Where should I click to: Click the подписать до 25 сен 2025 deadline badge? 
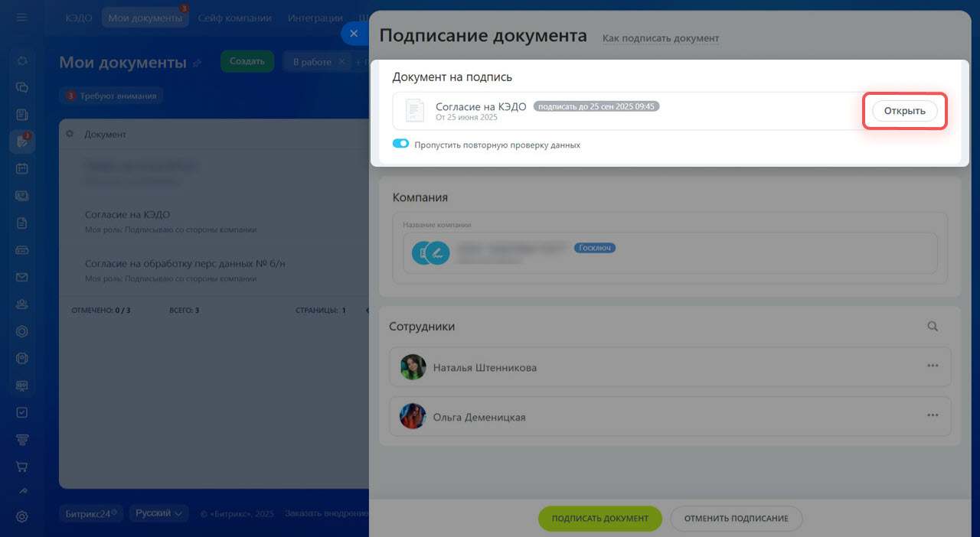pyautogui.click(x=596, y=106)
